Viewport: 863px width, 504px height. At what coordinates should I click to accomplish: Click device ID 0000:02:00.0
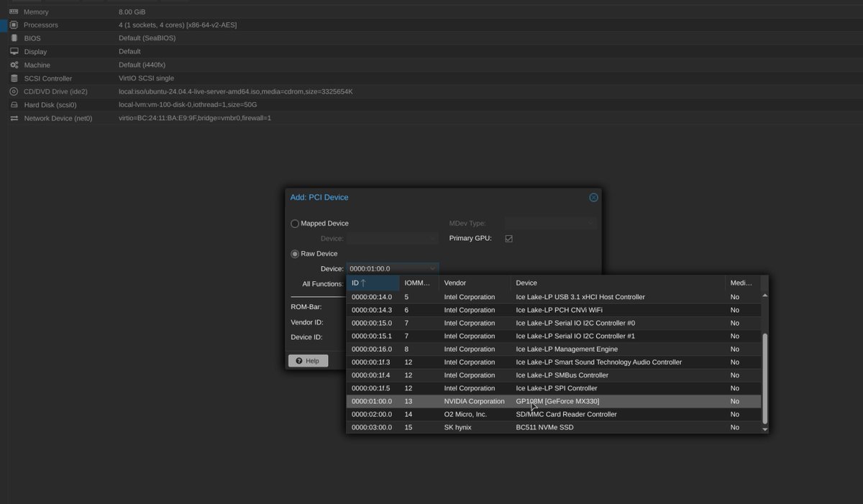coord(372,414)
